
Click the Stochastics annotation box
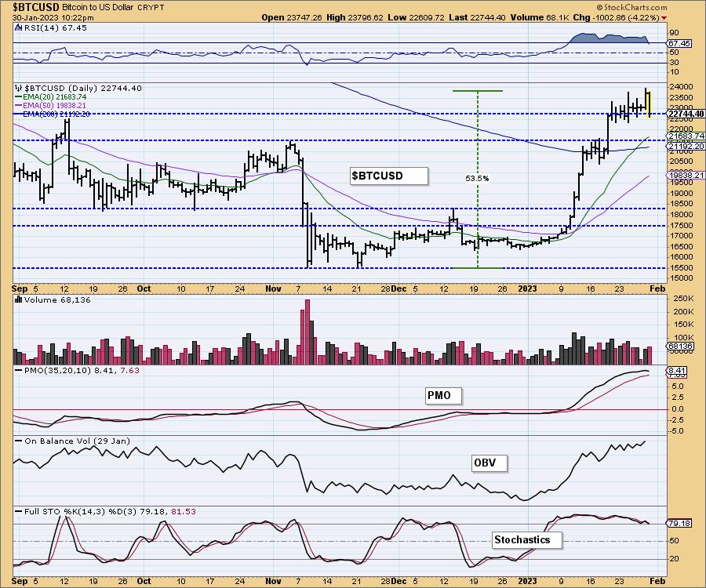coord(527,540)
